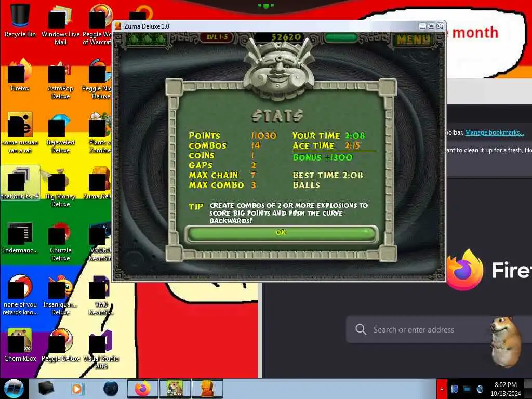Select the Plants vs Zombies desktop icon
The width and height of the screenshot is (532, 399).
pos(99,133)
